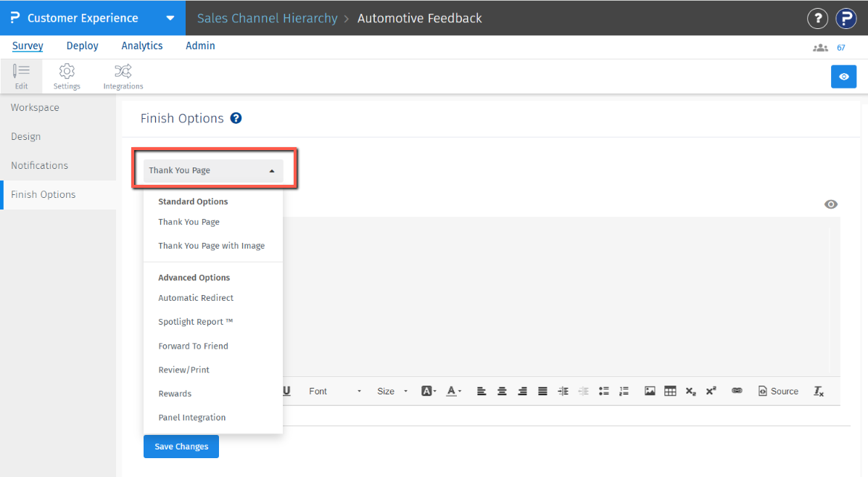Open the Font family dropdown
The width and height of the screenshot is (868, 477).
336,391
